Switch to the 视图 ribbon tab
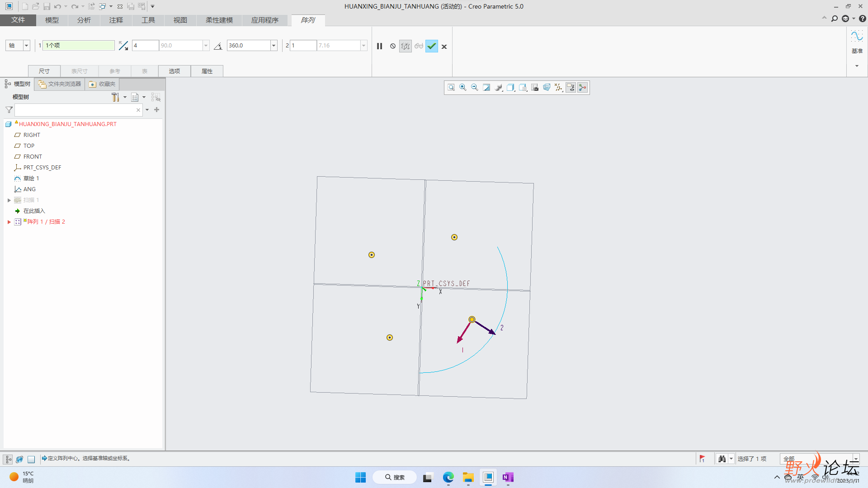The height and width of the screenshot is (488, 868). [x=180, y=20]
